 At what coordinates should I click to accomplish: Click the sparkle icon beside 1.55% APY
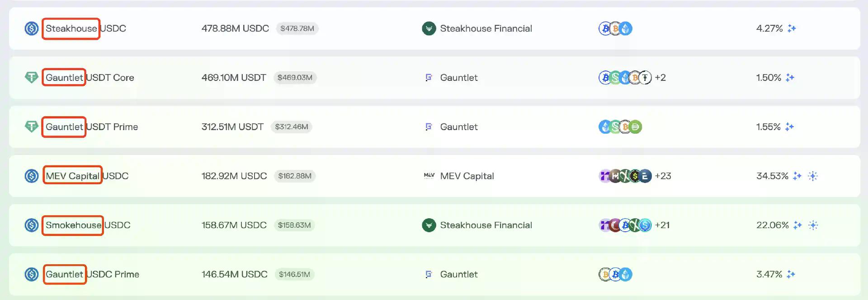coord(789,127)
